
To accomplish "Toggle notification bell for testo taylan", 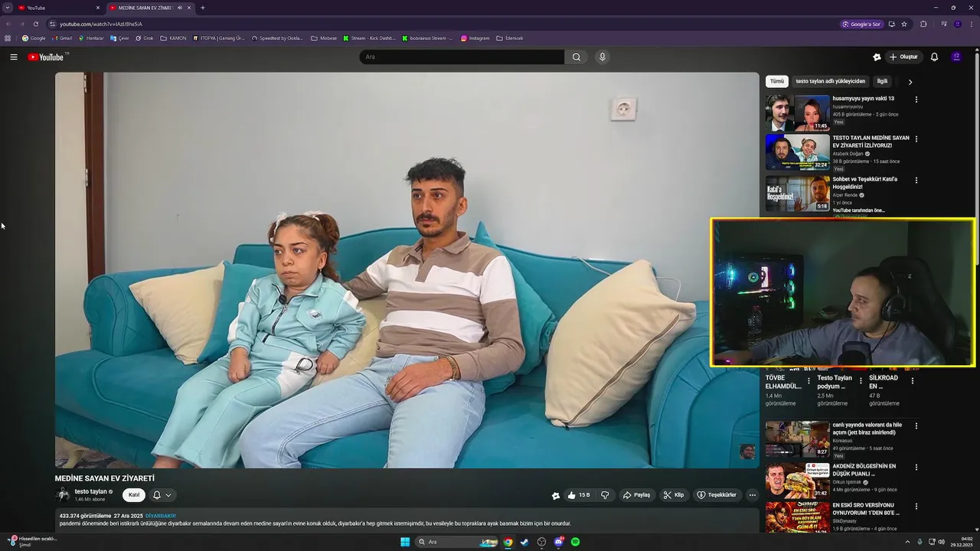I will pos(162,495).
